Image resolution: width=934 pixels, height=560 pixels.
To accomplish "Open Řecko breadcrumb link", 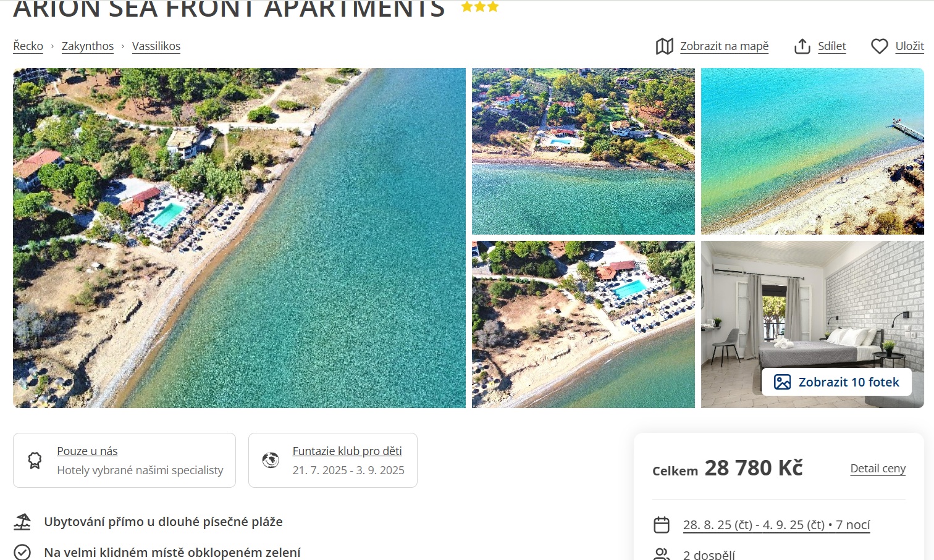I will pos(28,46).
